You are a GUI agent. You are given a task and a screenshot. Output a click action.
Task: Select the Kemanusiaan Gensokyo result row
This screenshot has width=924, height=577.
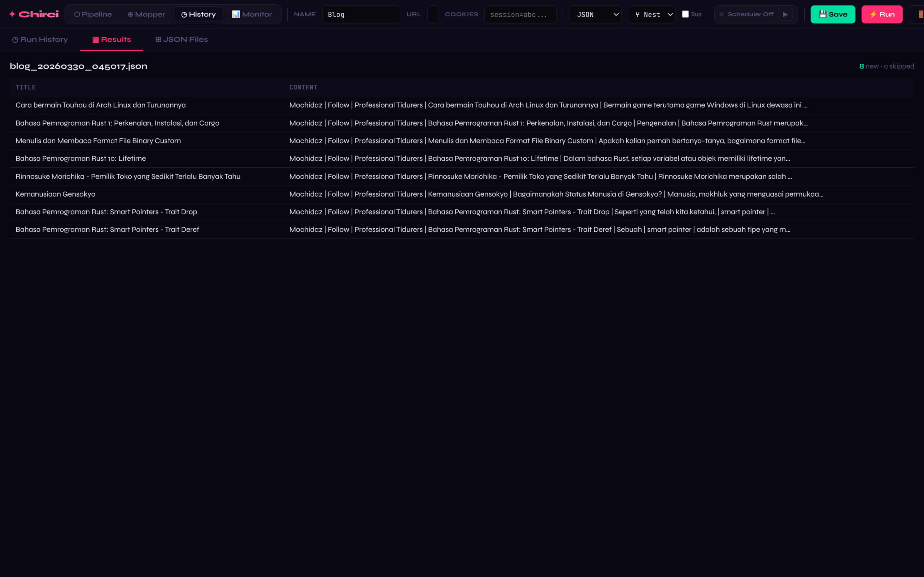[x=55, y=194]
